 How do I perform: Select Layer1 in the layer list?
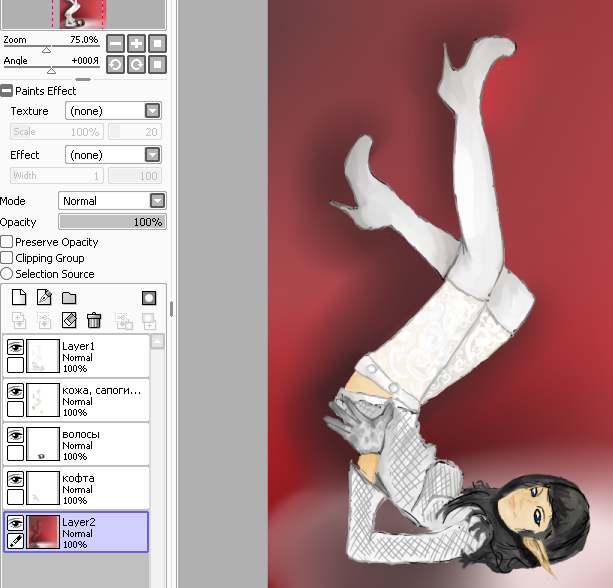point(76,356)
